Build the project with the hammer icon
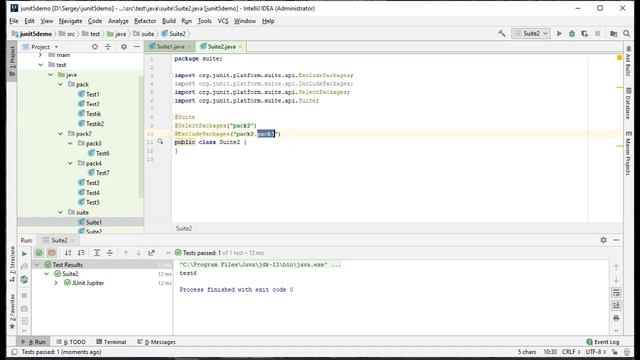 pos(502,34)
